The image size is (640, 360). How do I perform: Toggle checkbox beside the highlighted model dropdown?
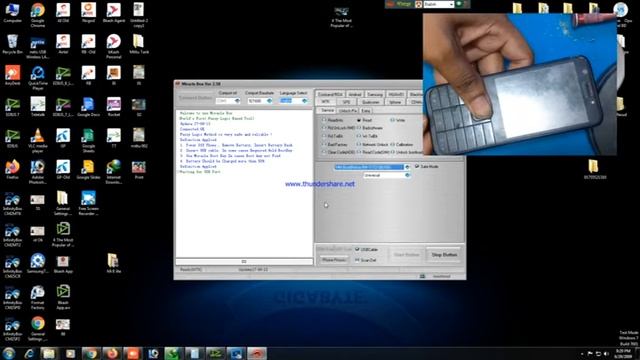coord(417,167)
